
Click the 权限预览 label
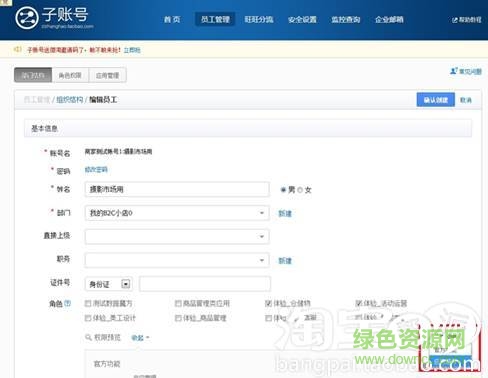107,337
